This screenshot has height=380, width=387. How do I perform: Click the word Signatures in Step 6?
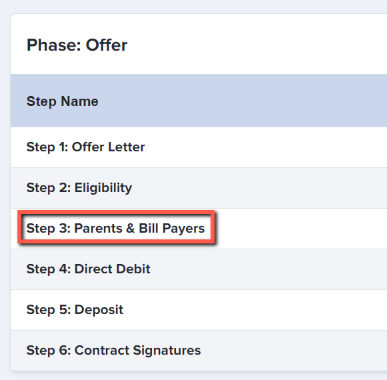pyautogui.click(x=167, y=350)
